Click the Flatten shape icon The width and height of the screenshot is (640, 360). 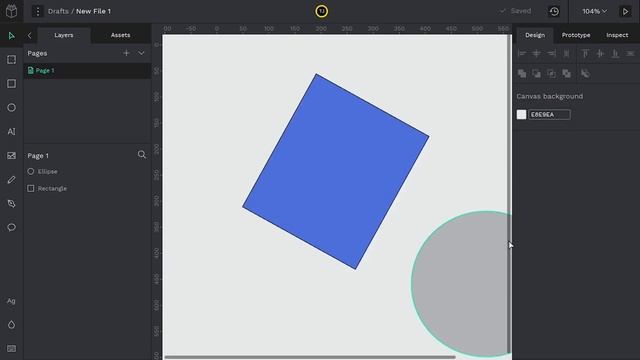point(585,73)
